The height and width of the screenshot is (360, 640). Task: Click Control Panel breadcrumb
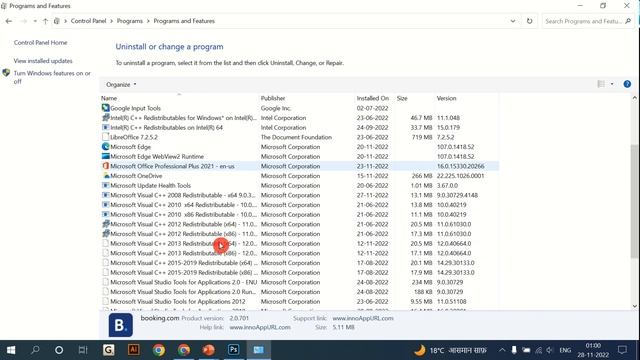(88, 21)
